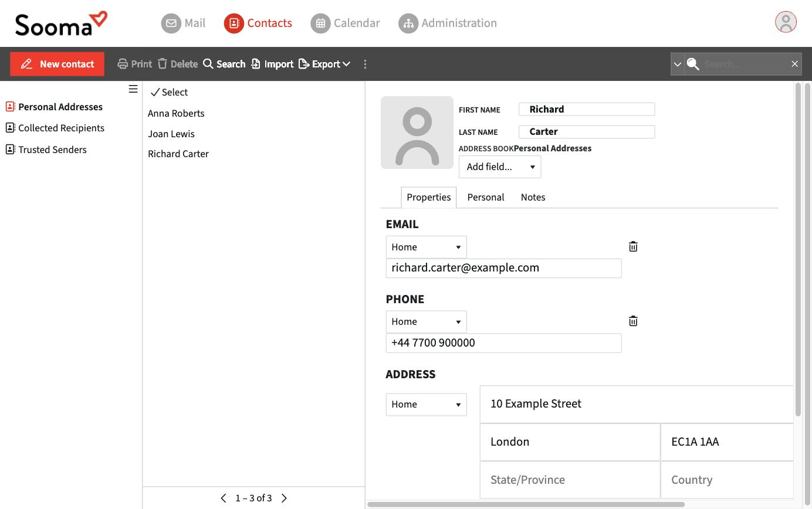Open the Calendar section
812x509 pixels.
(x=345, y=23)
